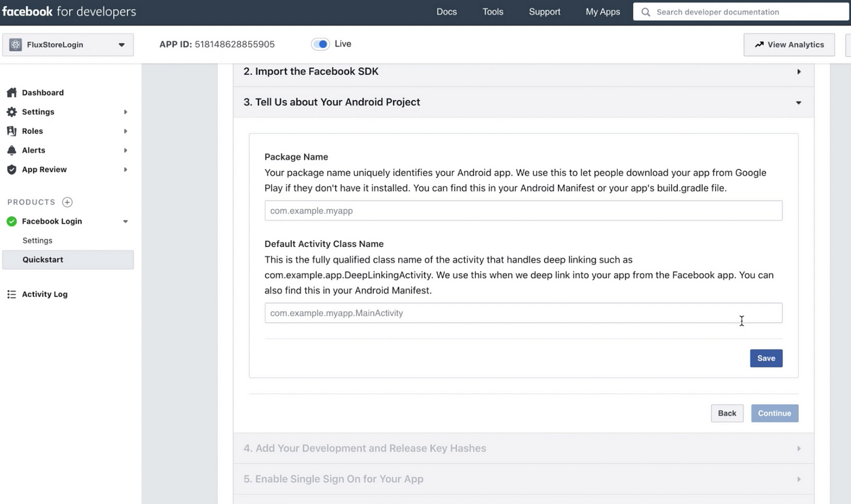This screenshot has width=851, height=504.
Task: Click the Back button
Action: tap(727, 413)
